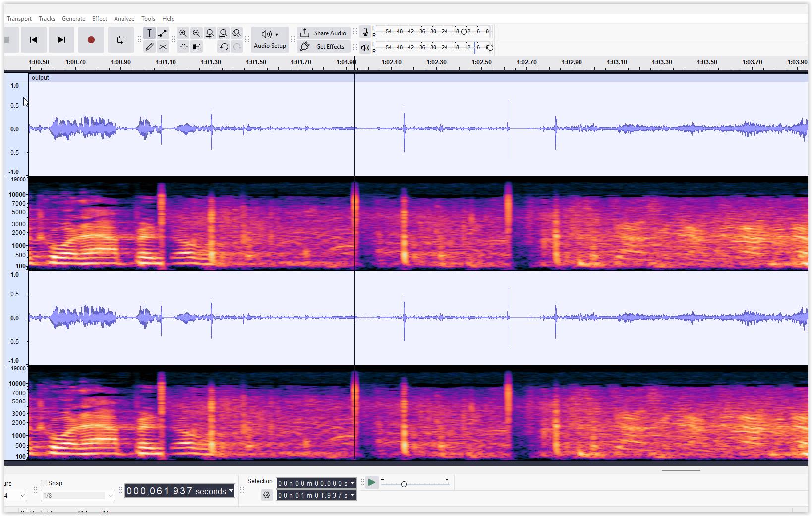Activate the Selection tool I-beam
The height and width of the screenshot is (516, 812).
149,33
